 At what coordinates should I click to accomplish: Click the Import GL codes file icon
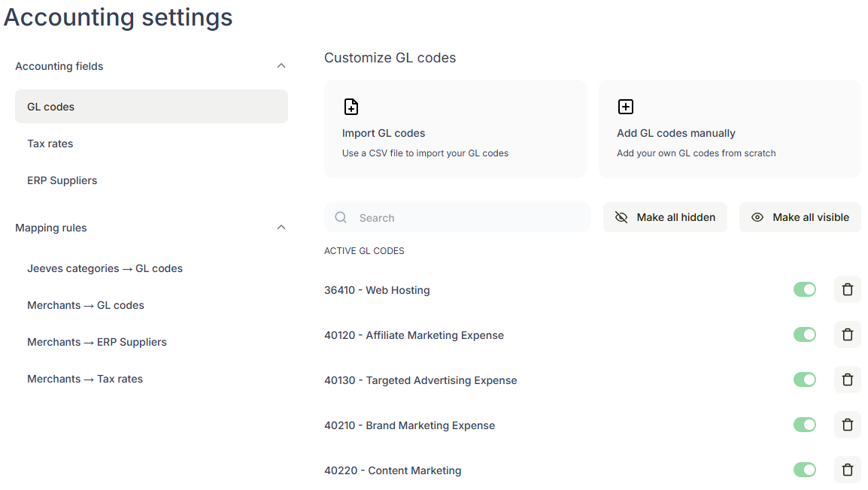coord(351,107)
